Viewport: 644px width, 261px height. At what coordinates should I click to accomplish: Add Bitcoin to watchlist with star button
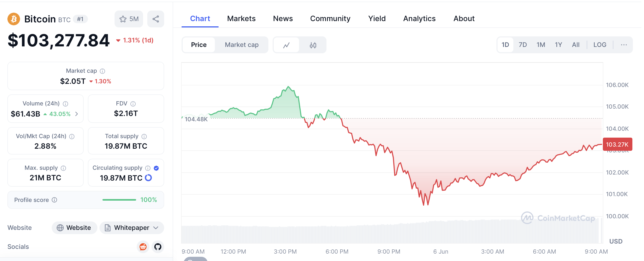coord(129,19)
